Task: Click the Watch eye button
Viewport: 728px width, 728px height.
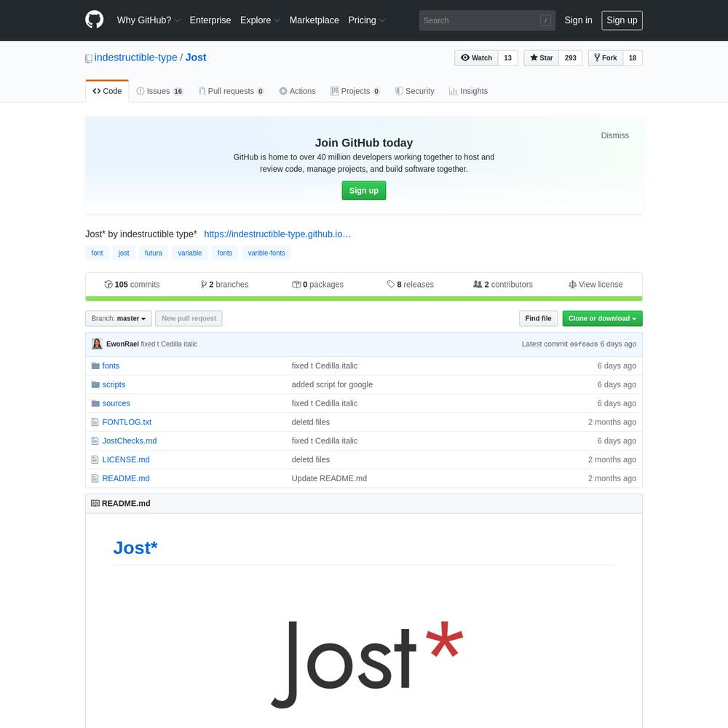Action: 476,58
